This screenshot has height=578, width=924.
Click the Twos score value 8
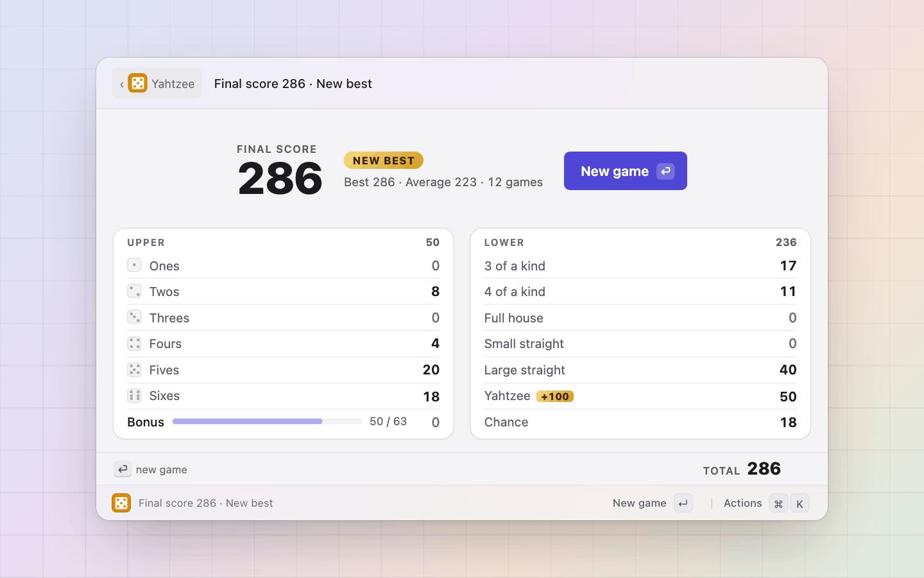point(436,292)
